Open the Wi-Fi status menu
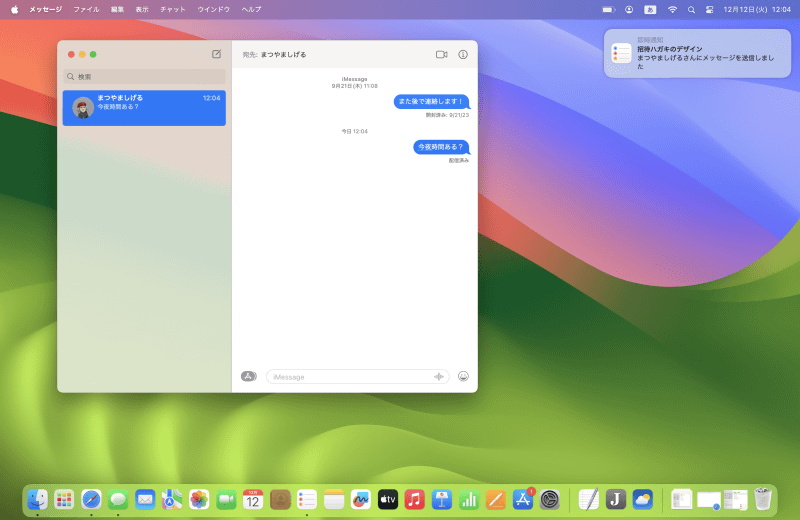Viewport: 800px width, 520px height. 672,9
